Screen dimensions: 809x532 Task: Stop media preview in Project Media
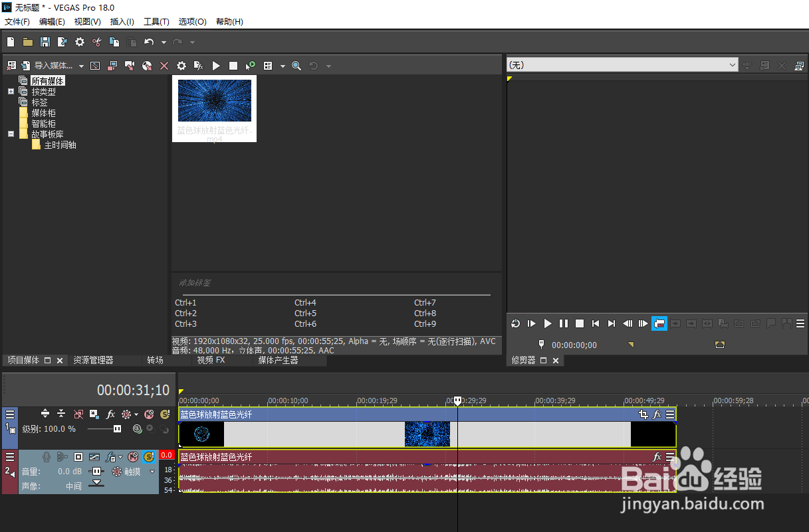coord(233,66)
